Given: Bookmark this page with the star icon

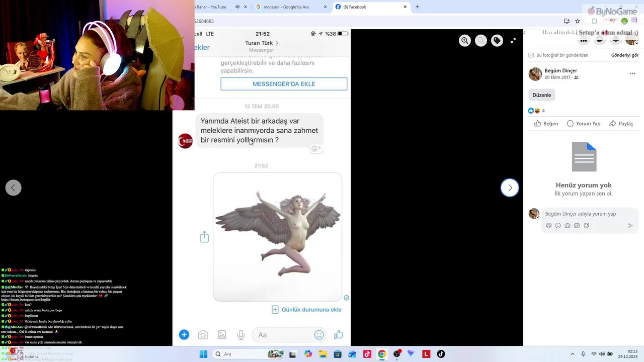Looking at the screenshot, I should coord(578,21).
